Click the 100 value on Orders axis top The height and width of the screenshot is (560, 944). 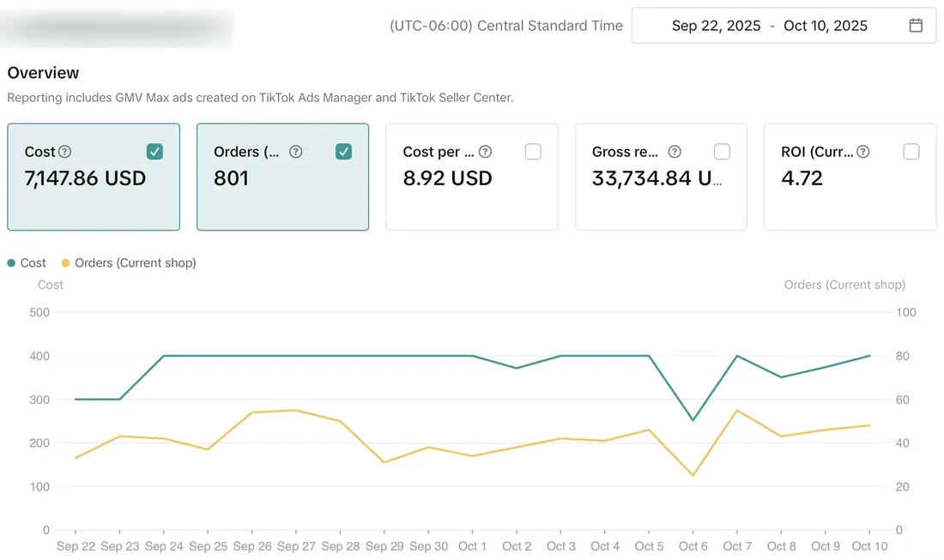click(905, 312)
